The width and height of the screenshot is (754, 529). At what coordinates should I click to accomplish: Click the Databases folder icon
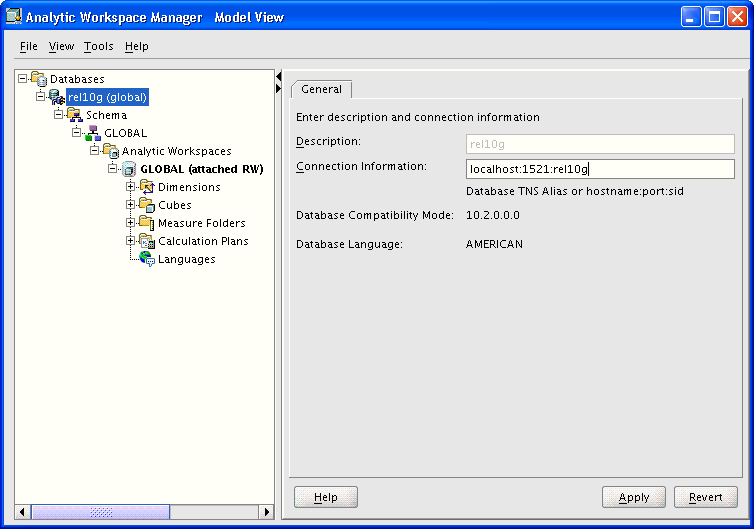(39, 78)
